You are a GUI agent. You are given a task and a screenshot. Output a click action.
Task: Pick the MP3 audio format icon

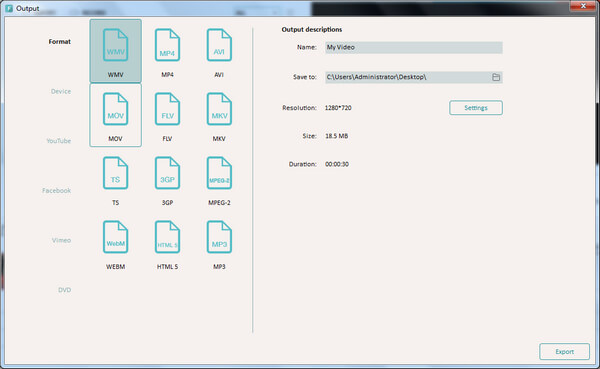pos(219,237)
